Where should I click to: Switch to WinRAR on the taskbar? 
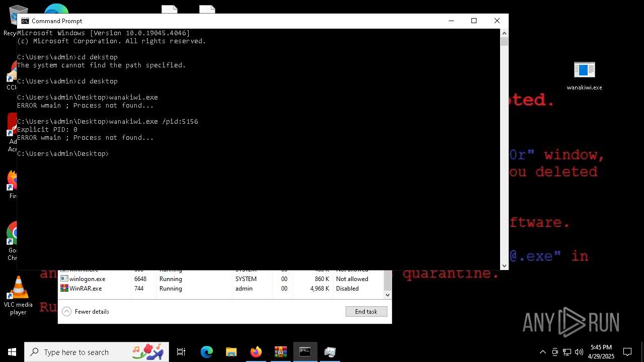pos(281,352)
